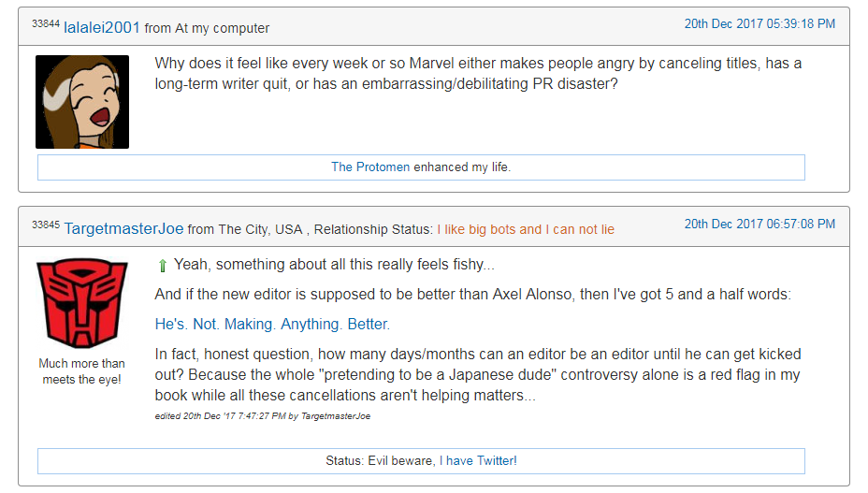Open the "I have Twitter!" signature link
This screenshot has width=868, height=493.
pos(478,460)
